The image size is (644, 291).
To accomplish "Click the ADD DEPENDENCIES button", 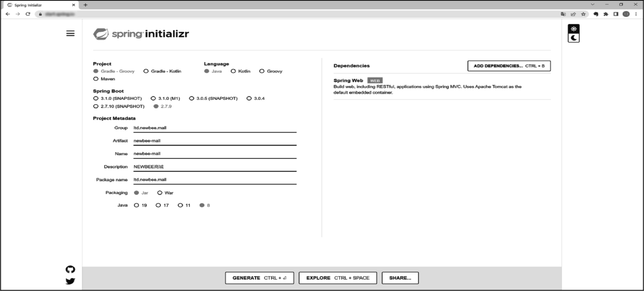I will tap(509, 66).
